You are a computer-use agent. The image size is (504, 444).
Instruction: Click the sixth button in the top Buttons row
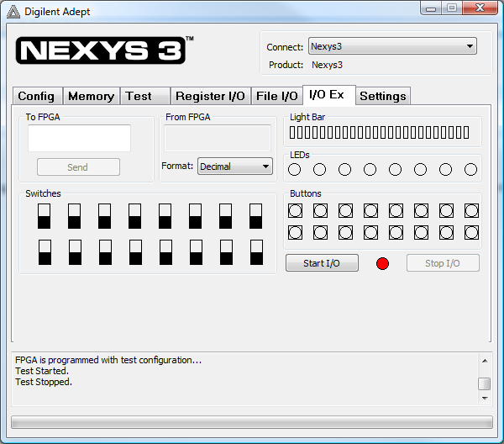(421, 211)
